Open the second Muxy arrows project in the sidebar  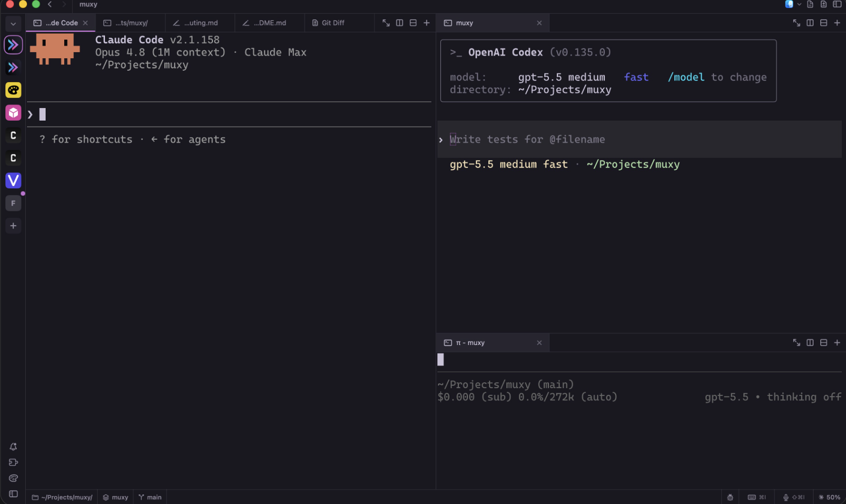tap(13, 67)
